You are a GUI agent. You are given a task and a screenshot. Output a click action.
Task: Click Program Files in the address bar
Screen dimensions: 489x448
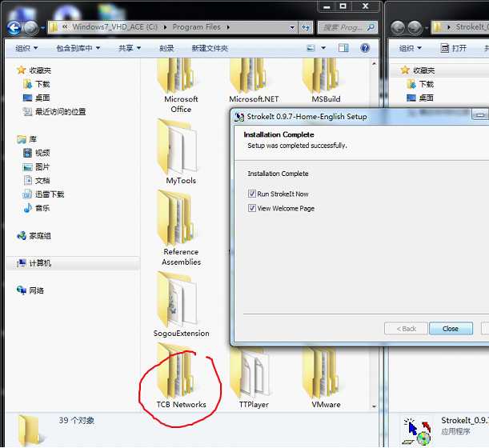[x=196, y=27]
